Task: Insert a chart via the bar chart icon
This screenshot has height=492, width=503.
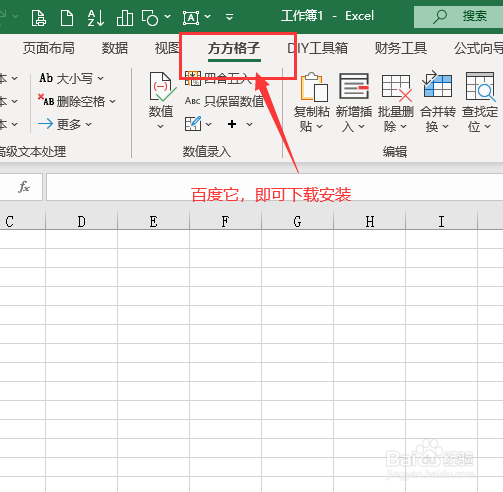Action: pyautogui.click(x=125, y=17)
